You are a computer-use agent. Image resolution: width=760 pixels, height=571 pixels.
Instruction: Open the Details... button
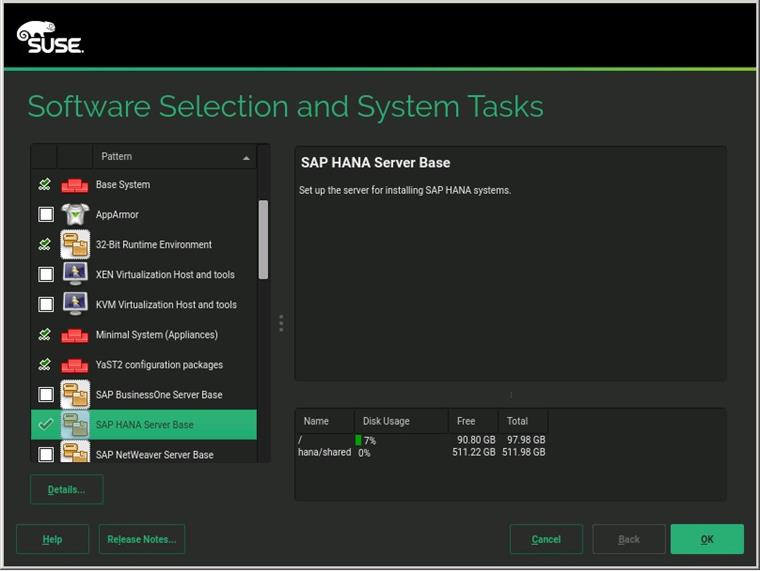click(67, 490)
